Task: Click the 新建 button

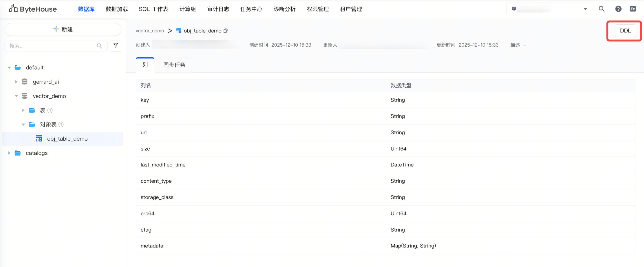Action: (63, 29)
